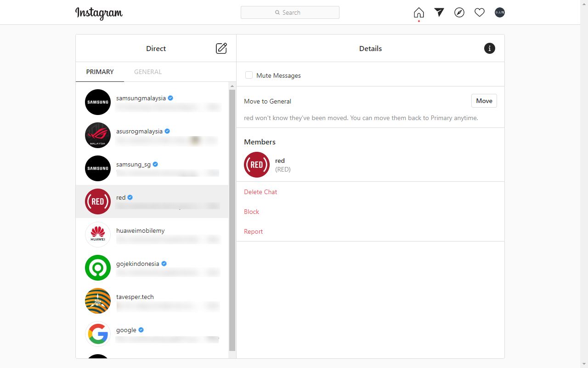
Task: Toggle the Mute Messages checkbox
Action: point(249,75)
